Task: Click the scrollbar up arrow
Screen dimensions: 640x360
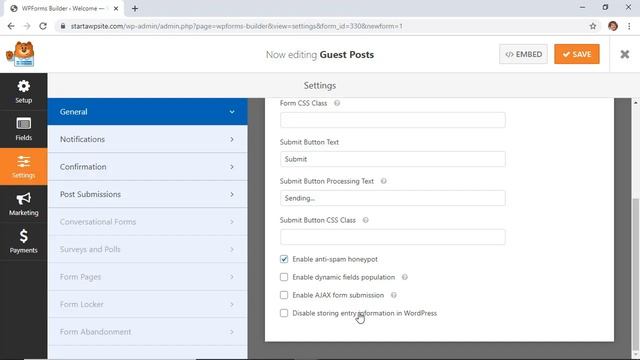Action: 636,102
